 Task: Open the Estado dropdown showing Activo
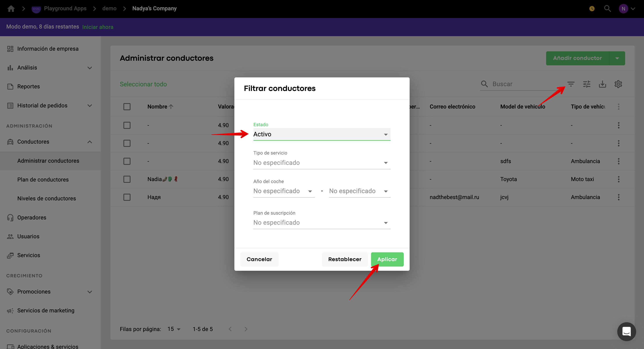coord(322,134)
